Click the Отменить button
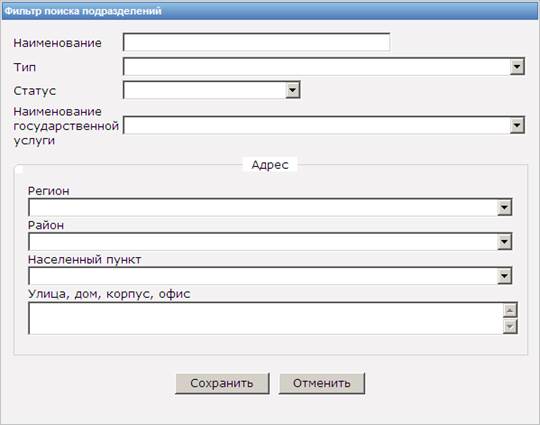The image size is (540, 425). coord(322,383)
